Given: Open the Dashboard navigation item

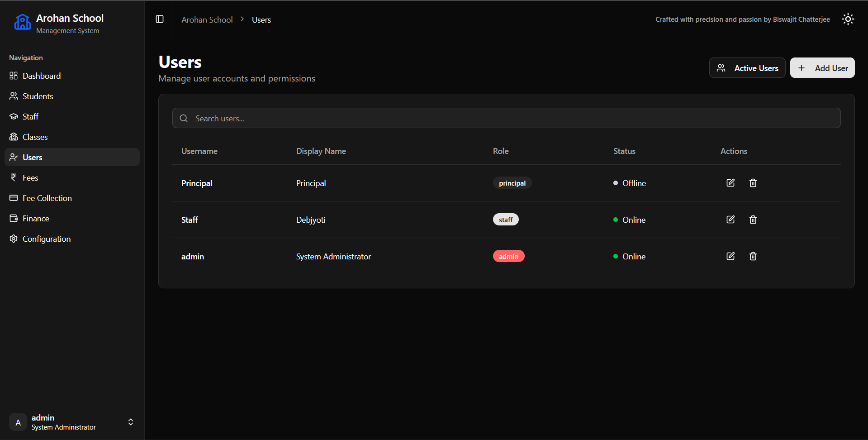Looking at the screenshot, I should [x=41, y=76].
